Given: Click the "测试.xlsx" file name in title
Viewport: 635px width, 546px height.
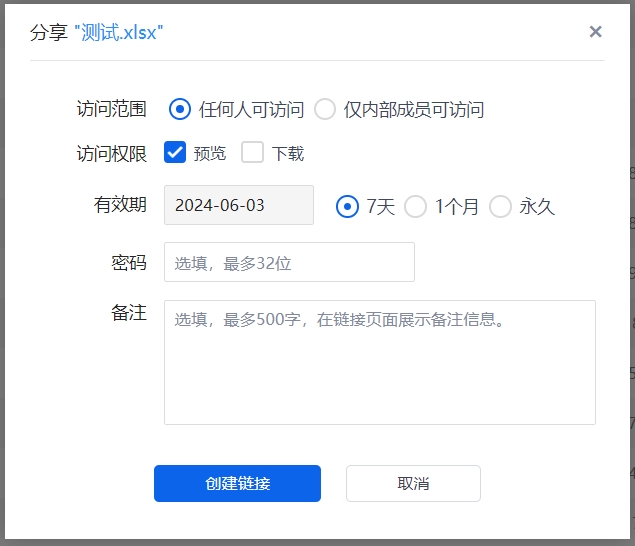Looking at the screenshot, I should pos(118,32).
